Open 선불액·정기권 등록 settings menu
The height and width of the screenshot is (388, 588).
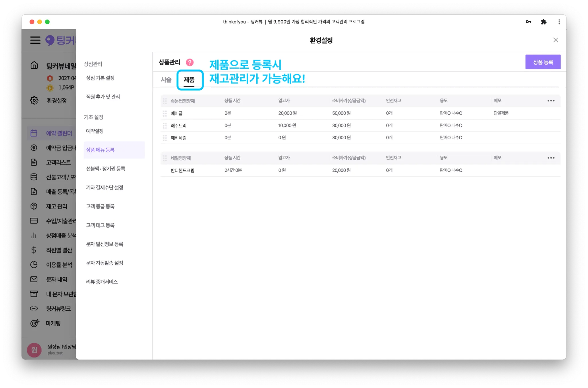pos(106,169)
